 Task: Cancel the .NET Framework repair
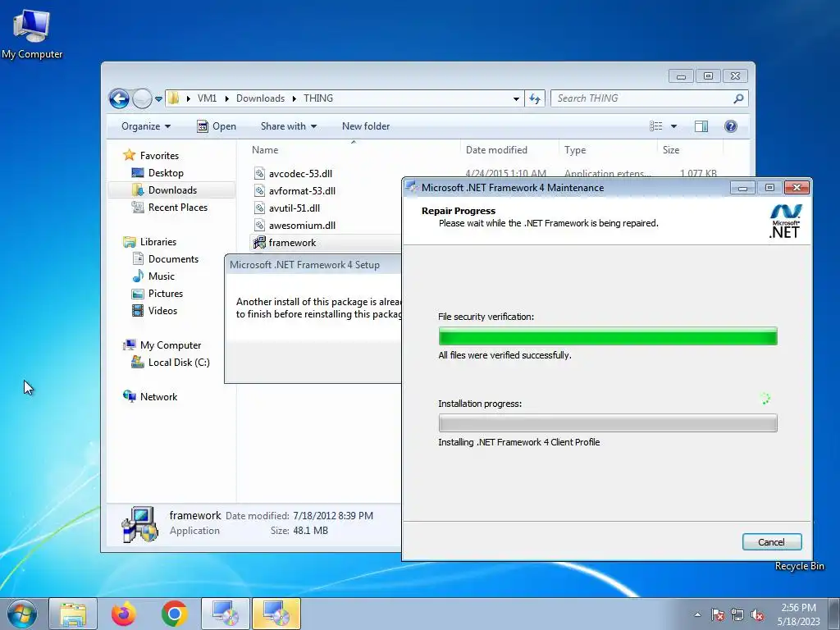click(x=771, y=542)
